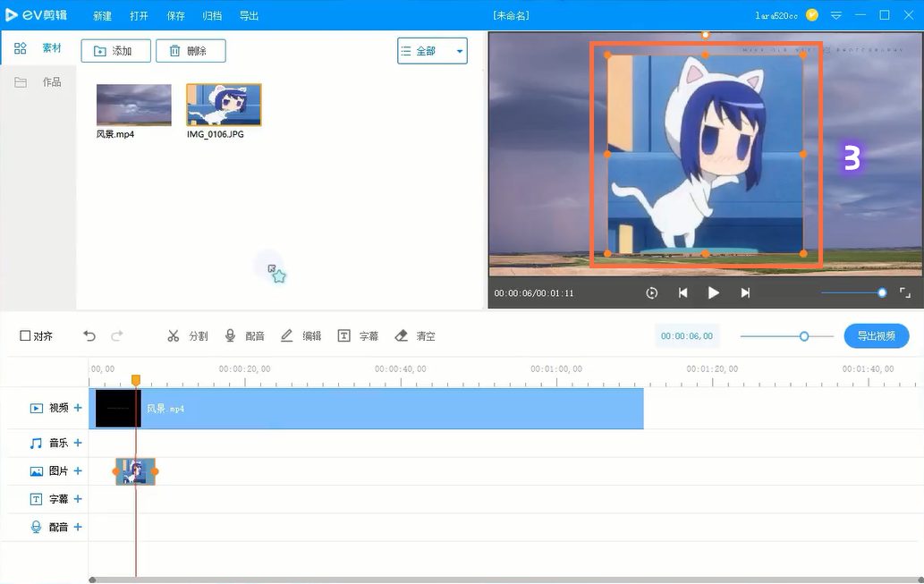Click the 添加 button
The width and height of the screenshot is (924, 584).
[x=115, y=51]
